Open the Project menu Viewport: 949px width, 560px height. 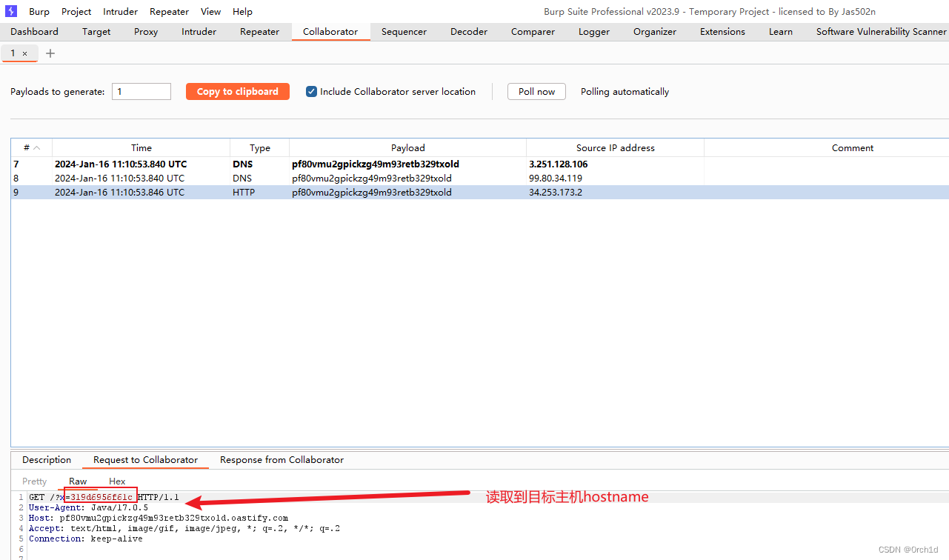pos(76,11)
